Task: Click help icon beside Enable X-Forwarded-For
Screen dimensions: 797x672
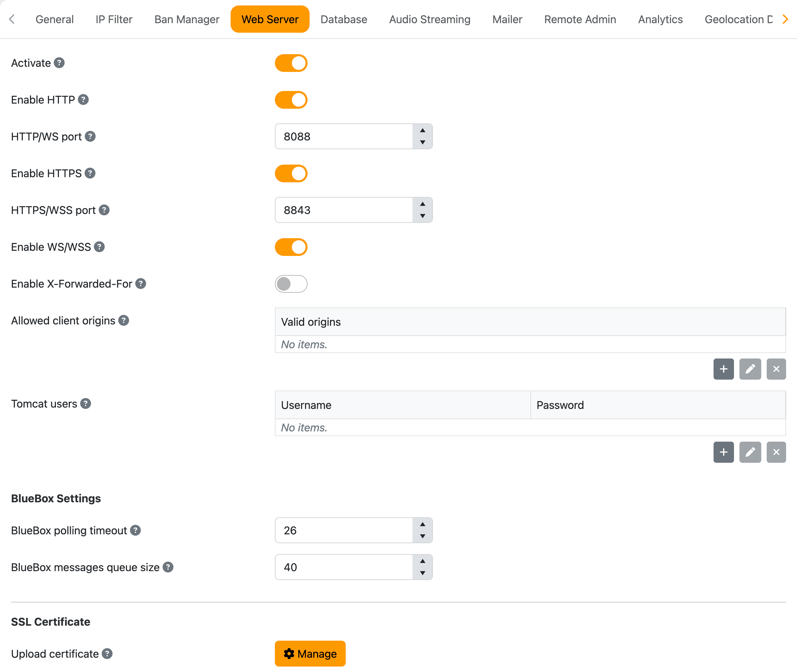Action: click(141, 284)
